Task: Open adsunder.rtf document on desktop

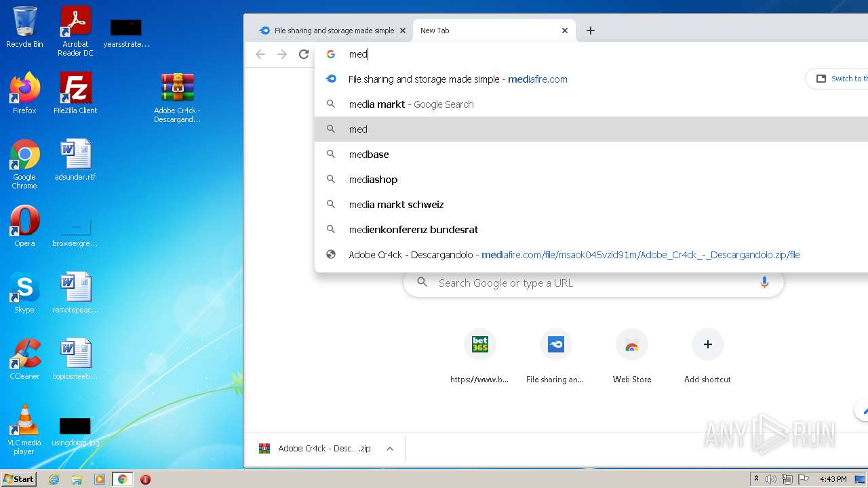Action: click(x=75, y=160)
